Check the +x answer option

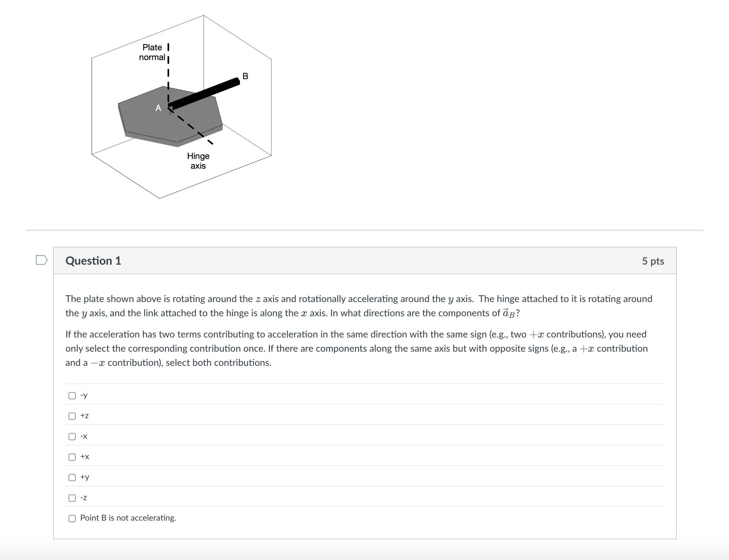(x=71, y=457)
